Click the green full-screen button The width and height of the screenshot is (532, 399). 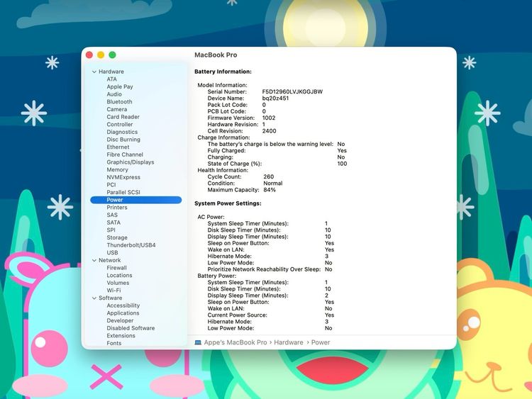(x=112, y=55)
